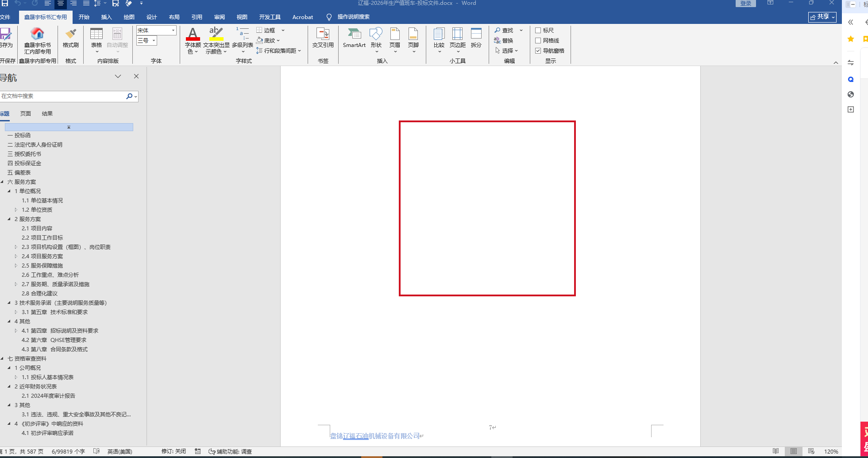
Task: Expand the 2.4 项目服务方案 heading
Action: tap(16, 256)
